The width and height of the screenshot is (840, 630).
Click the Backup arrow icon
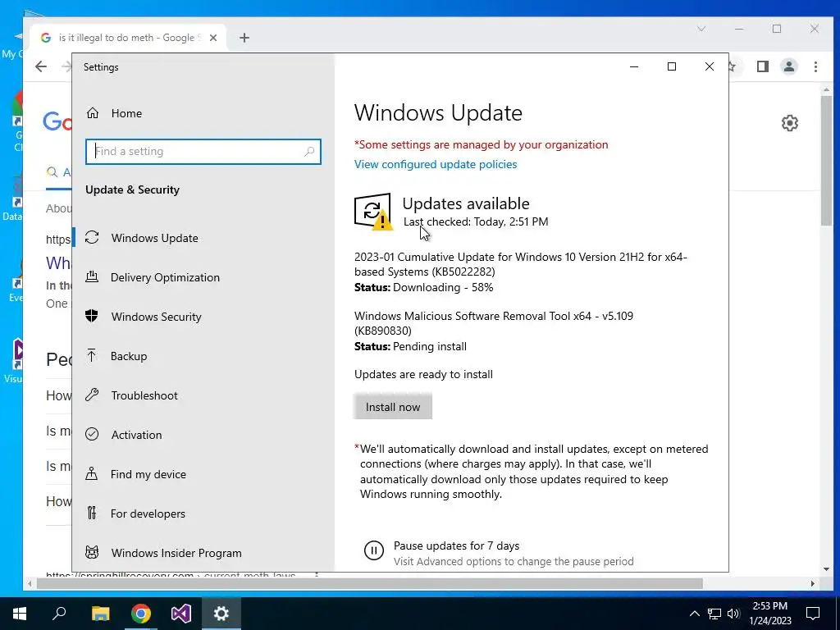92,355
